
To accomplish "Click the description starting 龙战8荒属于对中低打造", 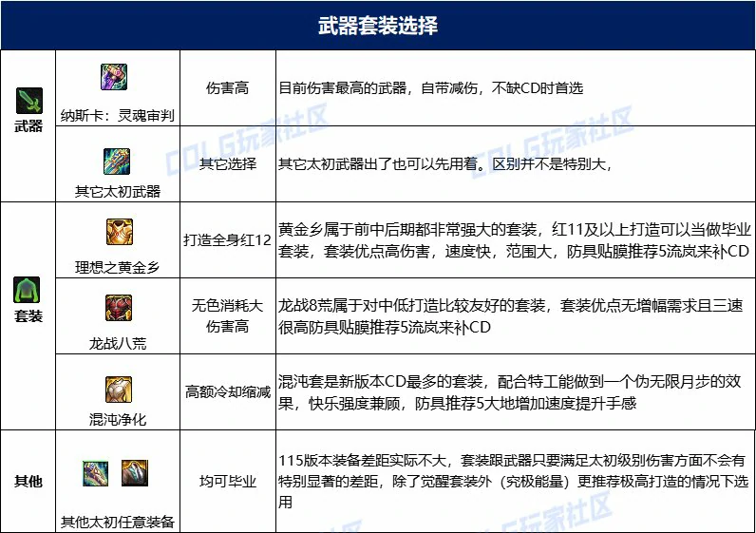I will [x=511, y=316].
